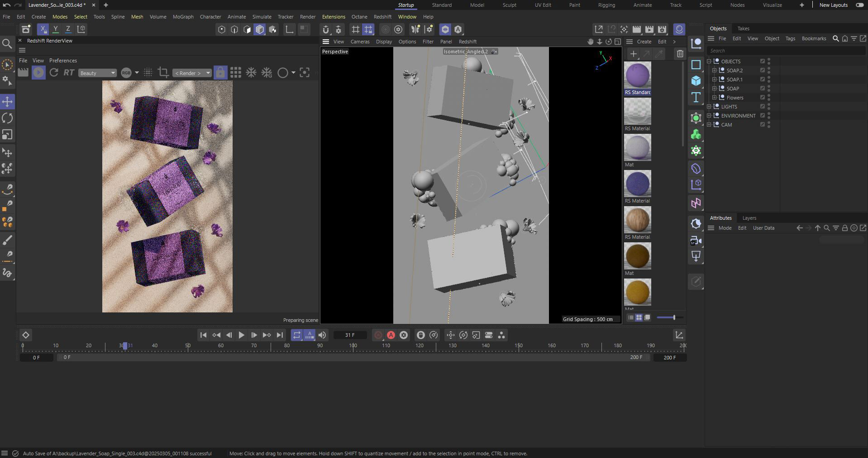
Task: Open Bookmarks in Objects manager
Action: (814, 38)
